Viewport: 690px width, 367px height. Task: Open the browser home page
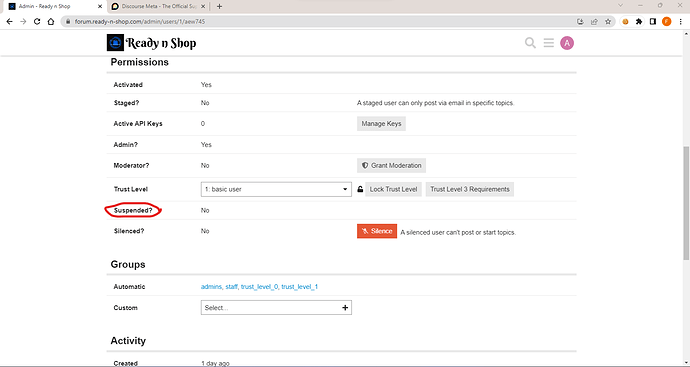[x=51, y=21]
